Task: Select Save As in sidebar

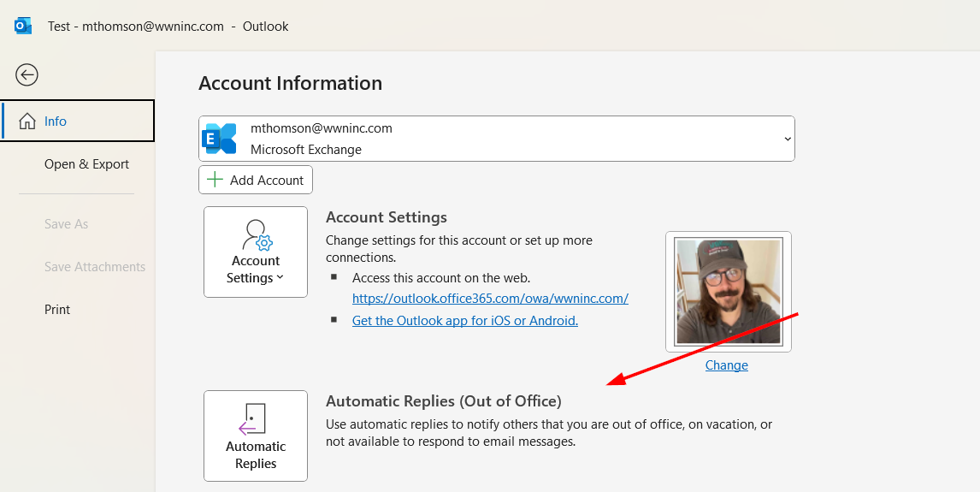Action: (66, 224)
